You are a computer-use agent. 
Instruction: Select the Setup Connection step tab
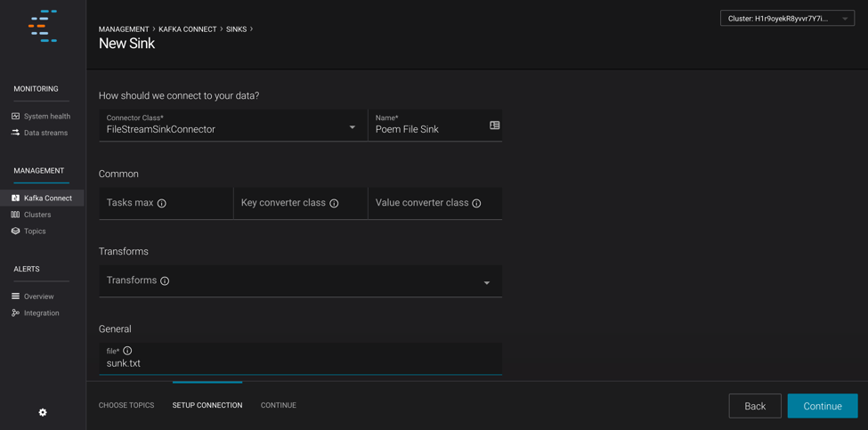tap(207, 405)
